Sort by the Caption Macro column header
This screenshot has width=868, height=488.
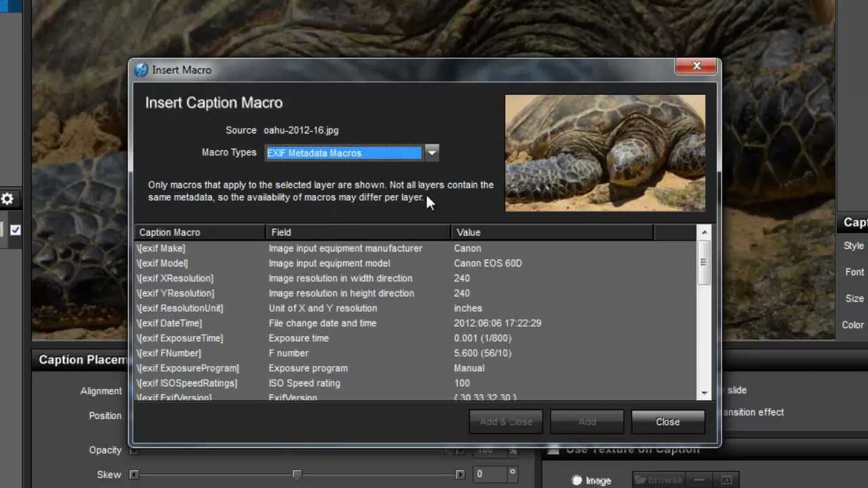(x=200, y=232)
